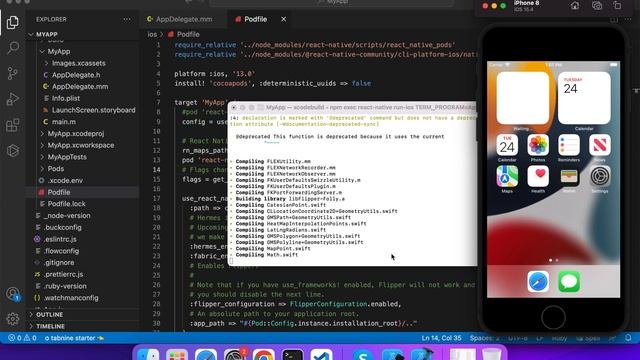
Task: Open Maps app on iPhone simulator
Action: pos(507,176)
